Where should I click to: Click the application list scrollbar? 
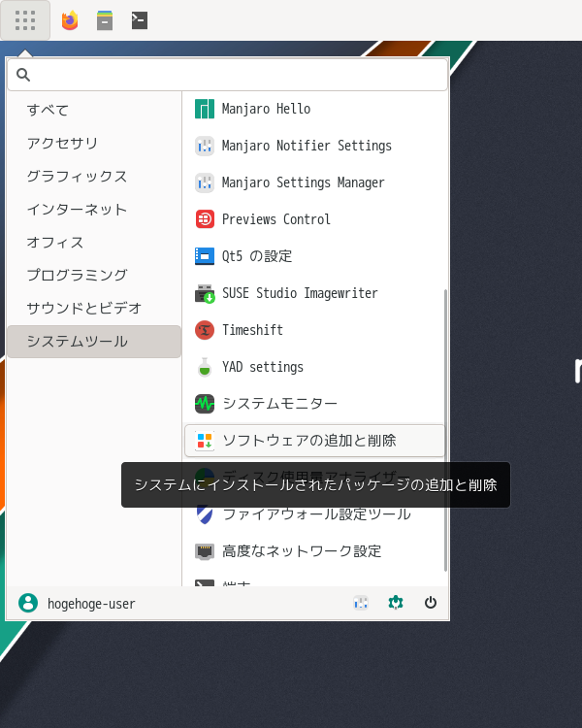click(445, 430)
